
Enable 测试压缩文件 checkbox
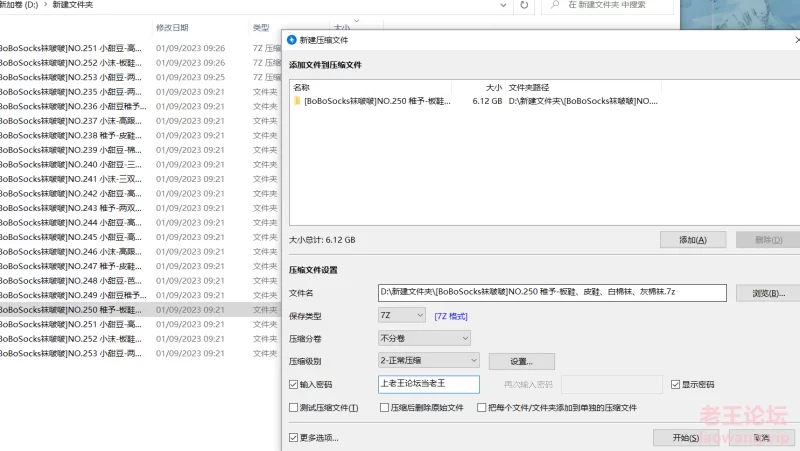293,408
